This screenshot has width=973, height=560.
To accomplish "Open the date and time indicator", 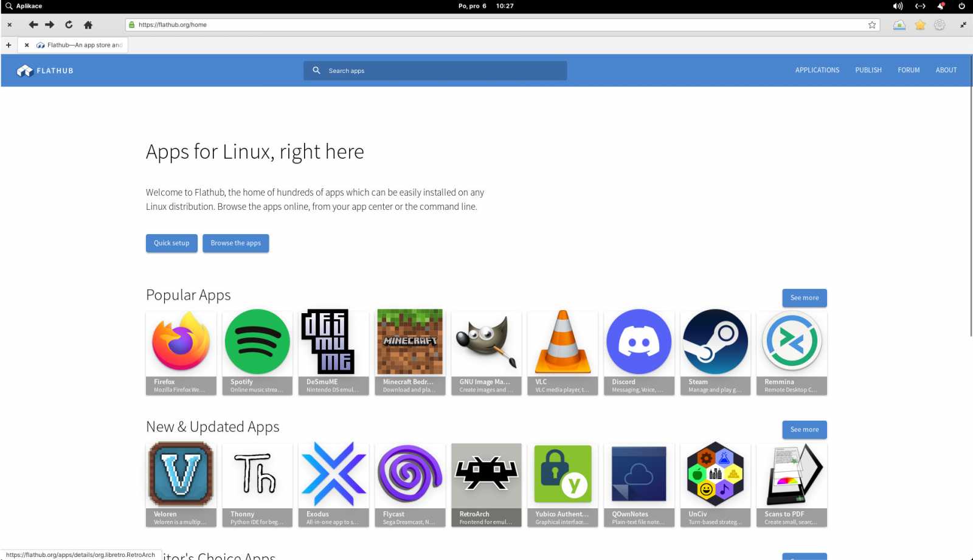I will point(486,6).
